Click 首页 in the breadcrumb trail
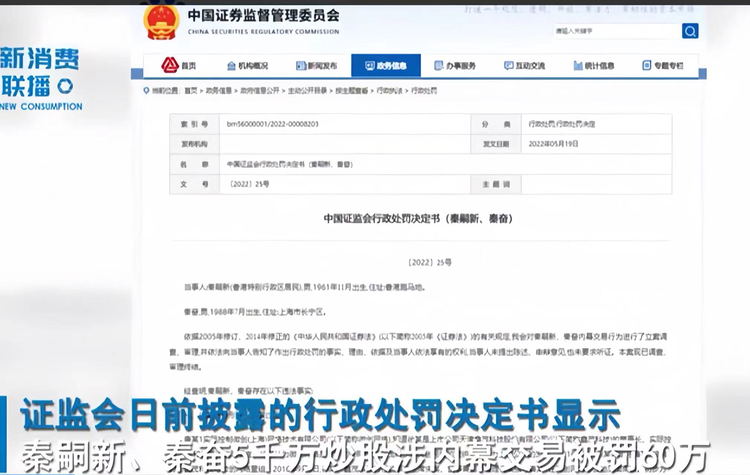Image resolution: width=750 pixels, height=475 pixels. (191, 90)
